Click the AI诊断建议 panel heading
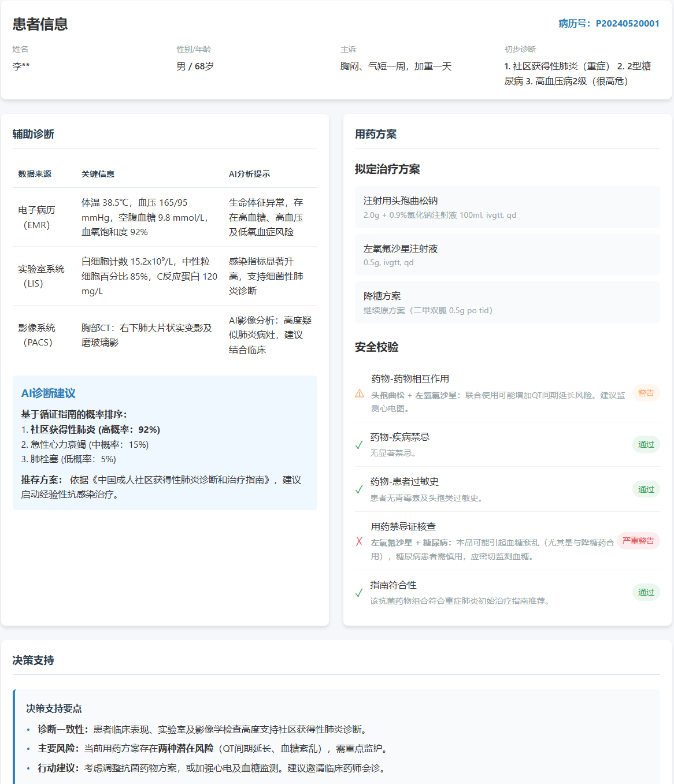This screenshot has width=674, height=784. coord(49,393)
